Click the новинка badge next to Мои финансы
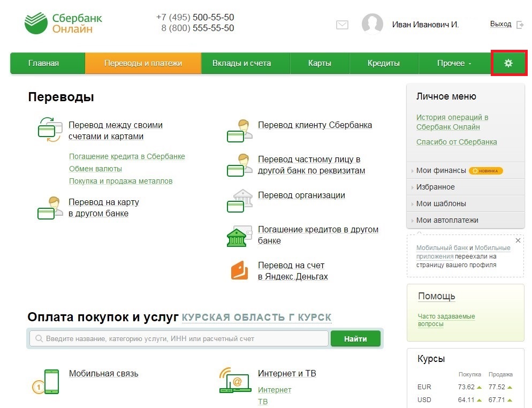 click(x=486, y=171)
